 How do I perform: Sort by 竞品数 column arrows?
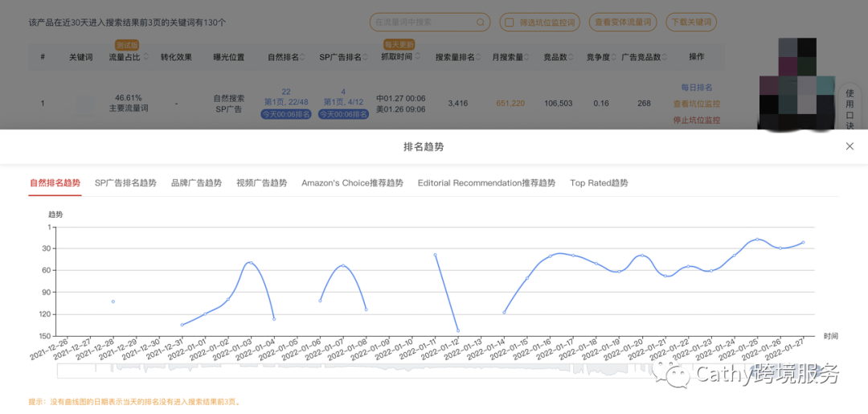pos(571,57)
